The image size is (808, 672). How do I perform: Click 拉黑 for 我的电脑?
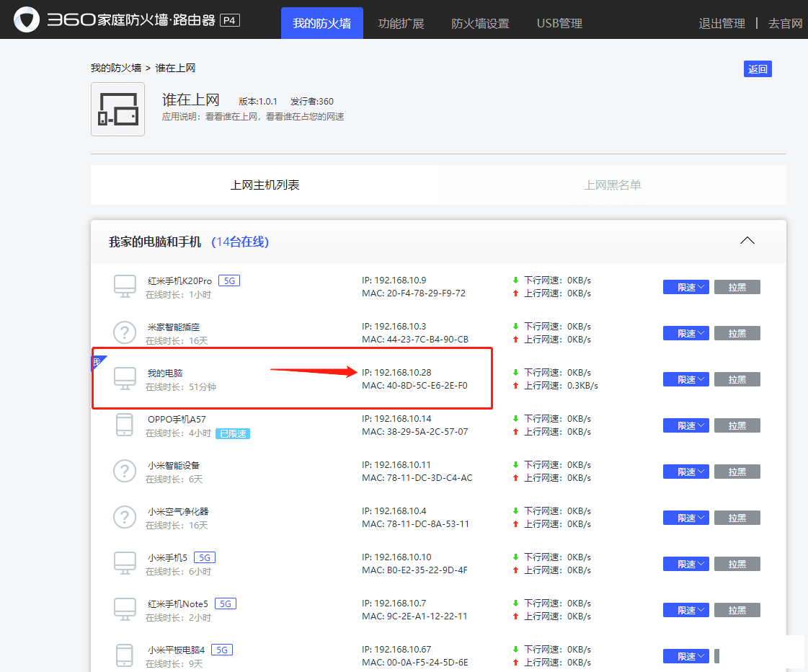(737, 380)
